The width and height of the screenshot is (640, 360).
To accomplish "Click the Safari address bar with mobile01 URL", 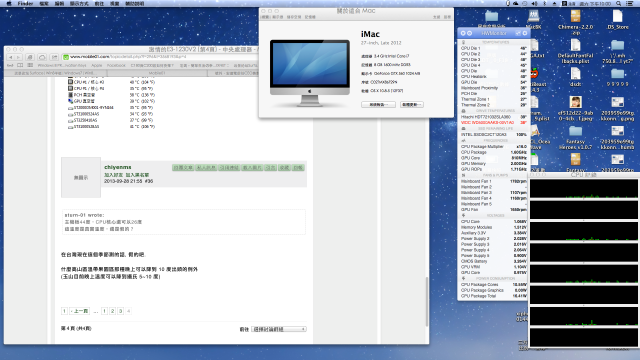I will pyautogui.click(x=161, y=57).
